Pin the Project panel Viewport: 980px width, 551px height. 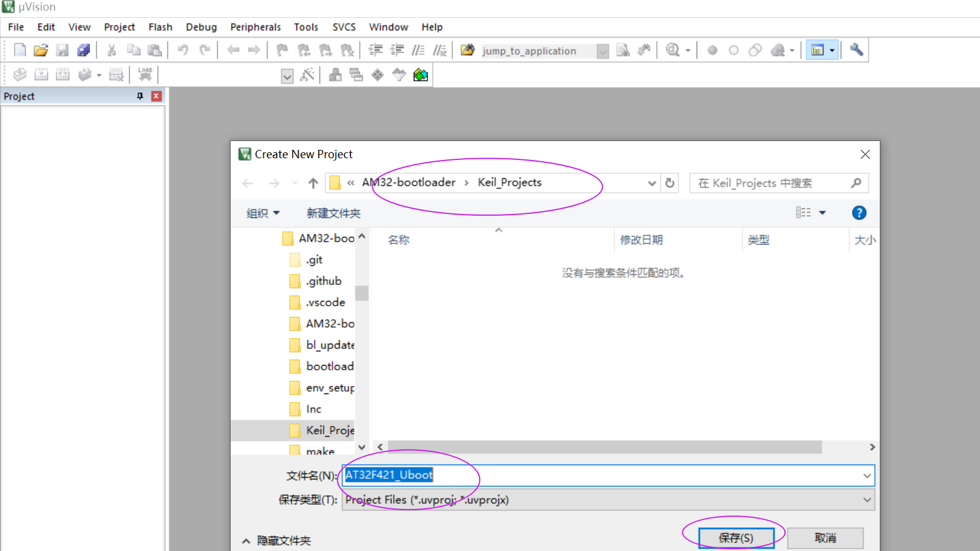tap(140, 96)
